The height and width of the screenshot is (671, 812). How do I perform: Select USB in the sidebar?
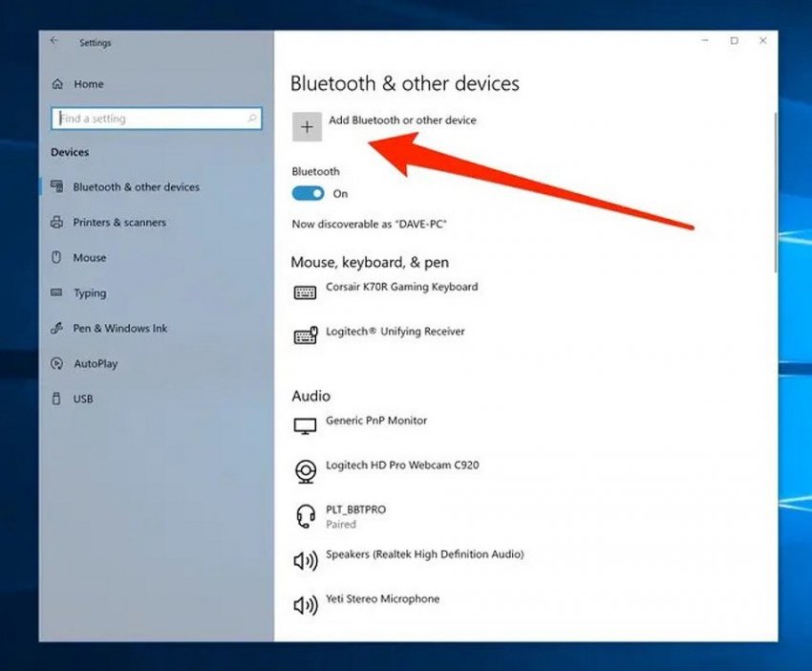pyautogui.click(x=83, y=400)
